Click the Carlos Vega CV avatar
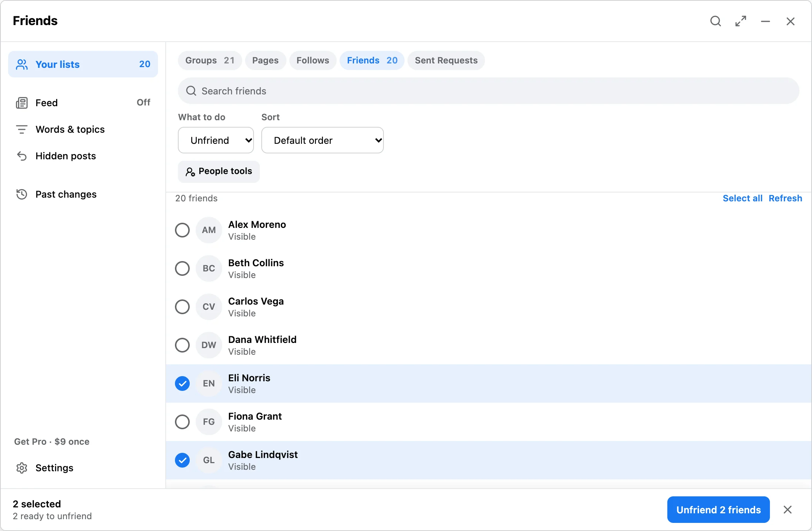Viewport: 812px width, 531px height. [x=209, y=307]
